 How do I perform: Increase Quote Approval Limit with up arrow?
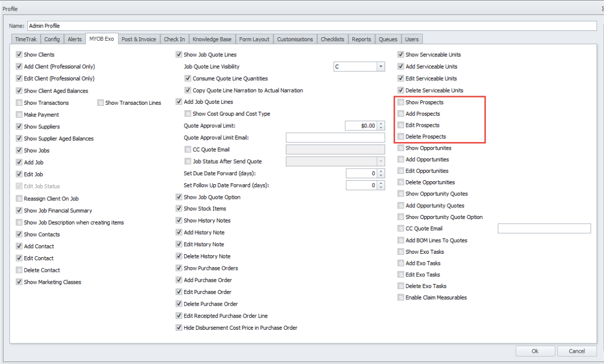381,123
